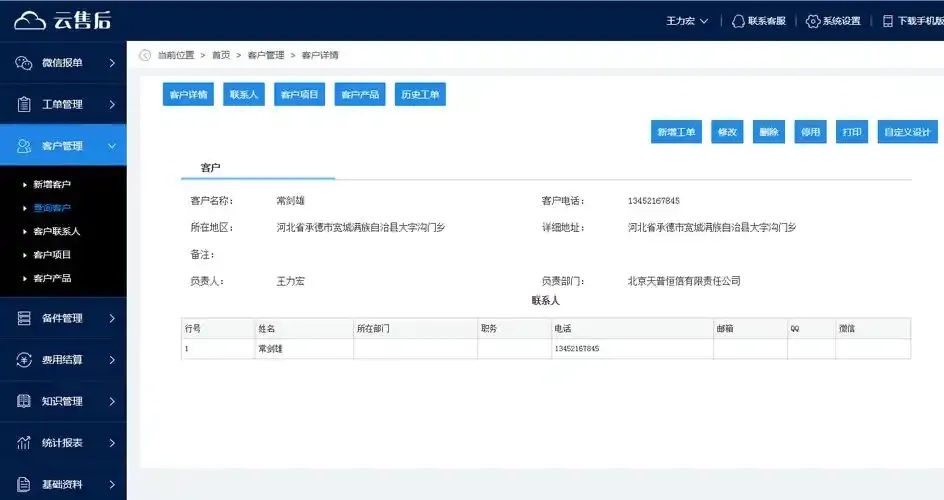The width and height of the screenshot is (944, 500).
Task: Click the yen coin icon beside 费用结算
Action: pos(23,360)
